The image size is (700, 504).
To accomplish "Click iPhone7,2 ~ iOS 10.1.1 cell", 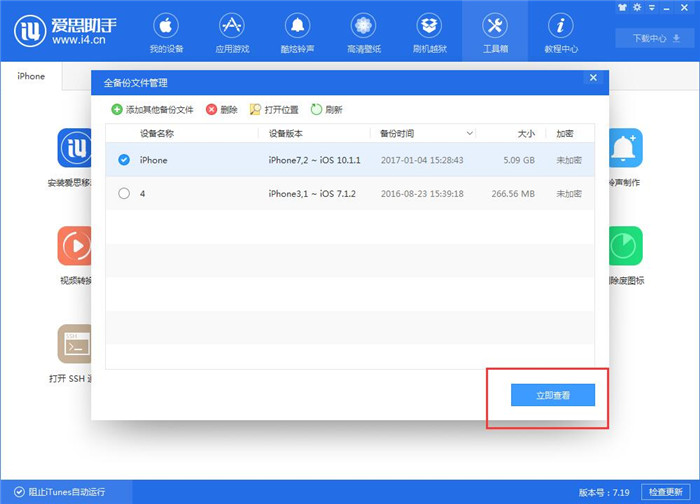I will (x=314, y=160).
